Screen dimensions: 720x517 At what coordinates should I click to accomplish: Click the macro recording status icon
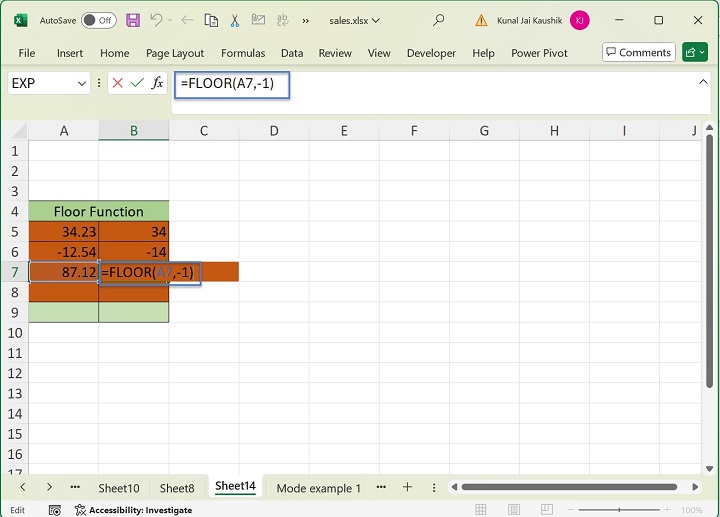click(55, 510)
